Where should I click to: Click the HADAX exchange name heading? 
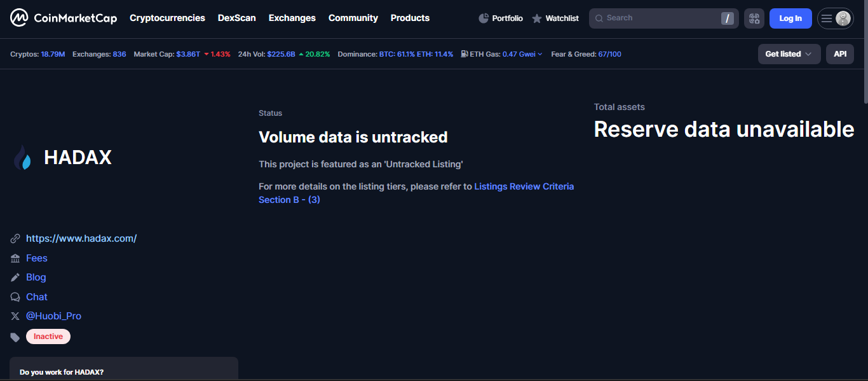coord(78,158)
